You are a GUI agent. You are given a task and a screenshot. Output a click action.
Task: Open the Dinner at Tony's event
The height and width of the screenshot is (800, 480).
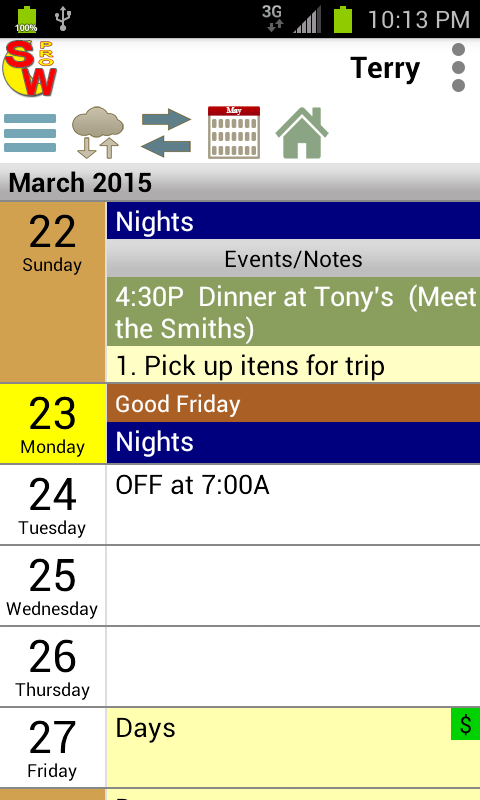(x=293, y=312)
